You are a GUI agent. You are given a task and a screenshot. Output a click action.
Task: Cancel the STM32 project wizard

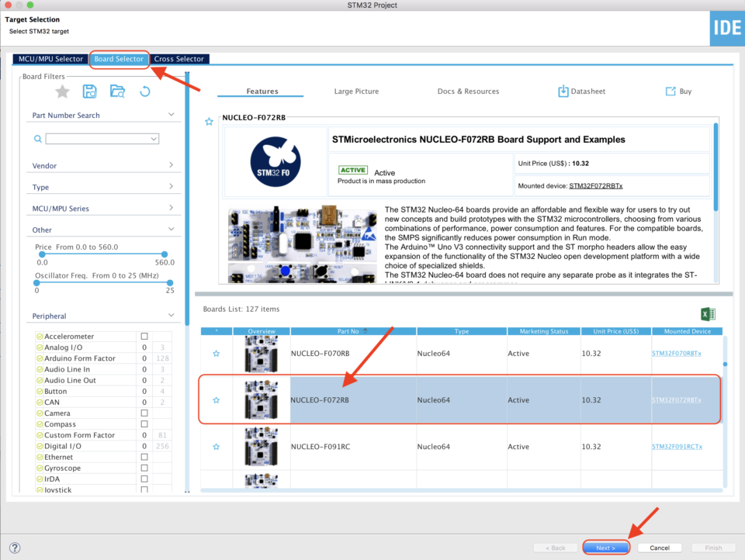coord(659,547)
